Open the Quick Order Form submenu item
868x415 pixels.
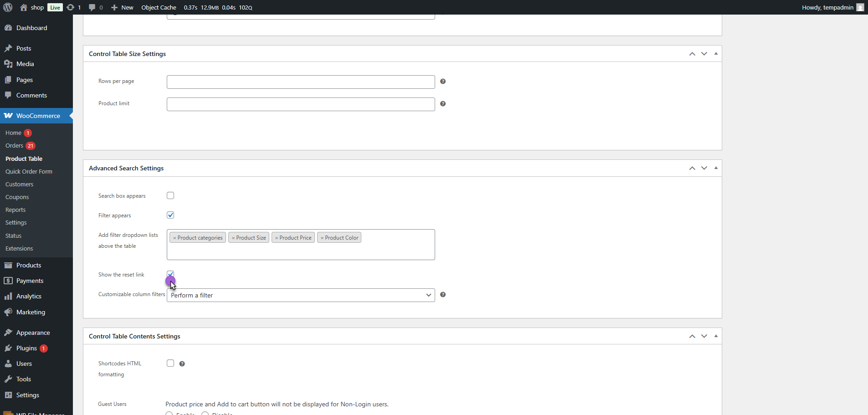(29, 171)
